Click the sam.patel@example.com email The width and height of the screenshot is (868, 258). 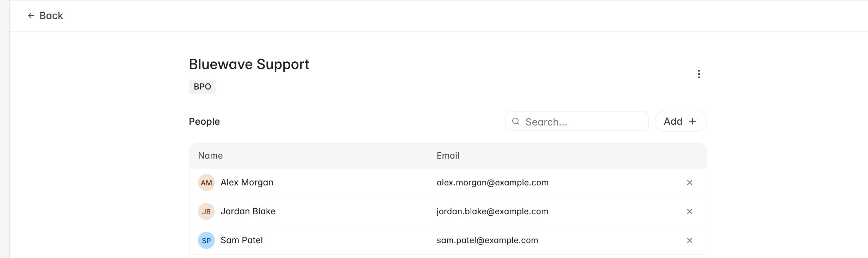point(487,240)
